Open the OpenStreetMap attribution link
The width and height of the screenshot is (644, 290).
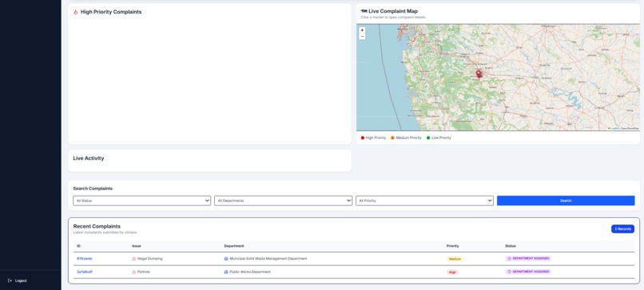(630, 128)
